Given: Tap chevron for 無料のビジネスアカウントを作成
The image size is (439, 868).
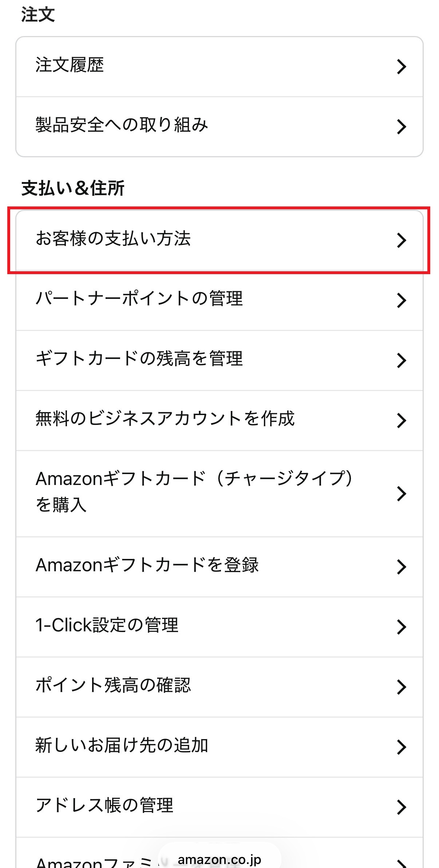Looking at the screenshot, I should click(x=401, y=421).
